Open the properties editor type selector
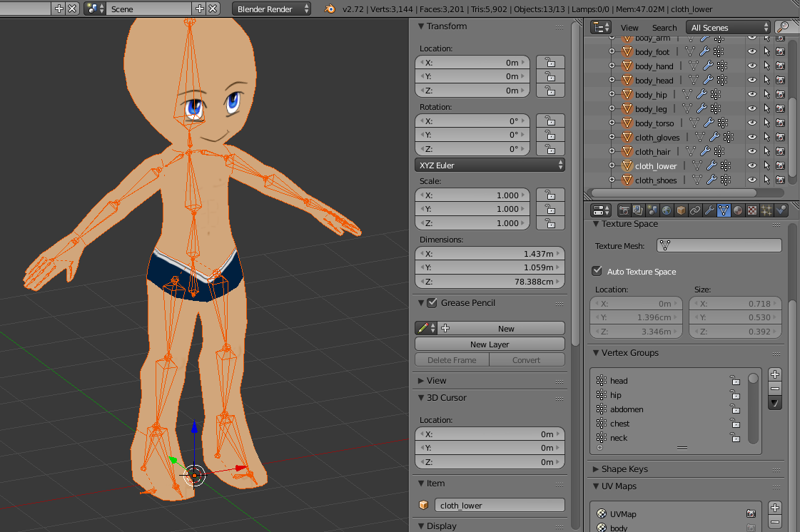 [x=600, y=210]
